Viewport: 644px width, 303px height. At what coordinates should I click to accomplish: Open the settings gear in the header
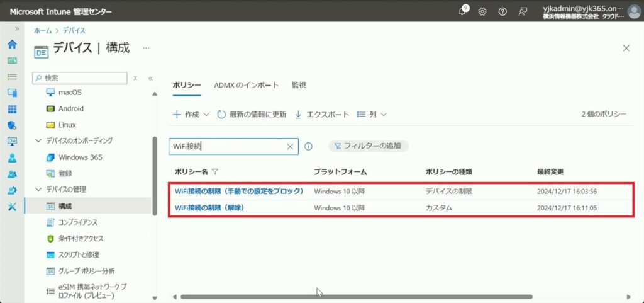pos(482,11)
